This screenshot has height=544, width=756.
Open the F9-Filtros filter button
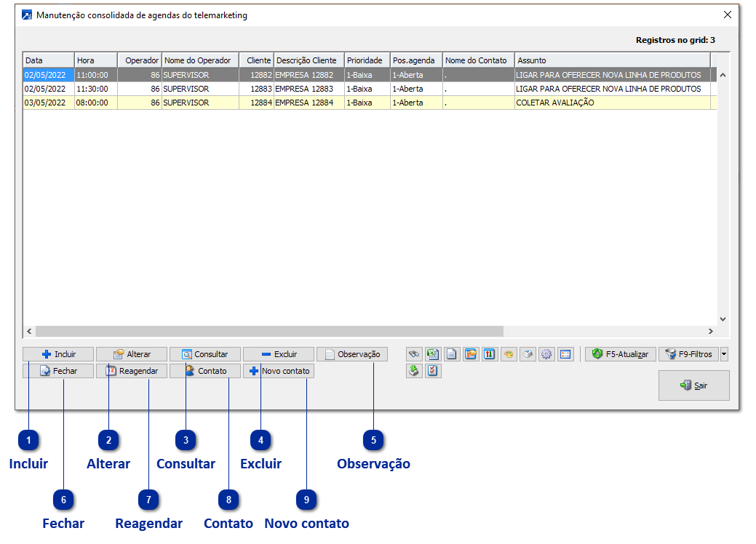tap(688, 354)
